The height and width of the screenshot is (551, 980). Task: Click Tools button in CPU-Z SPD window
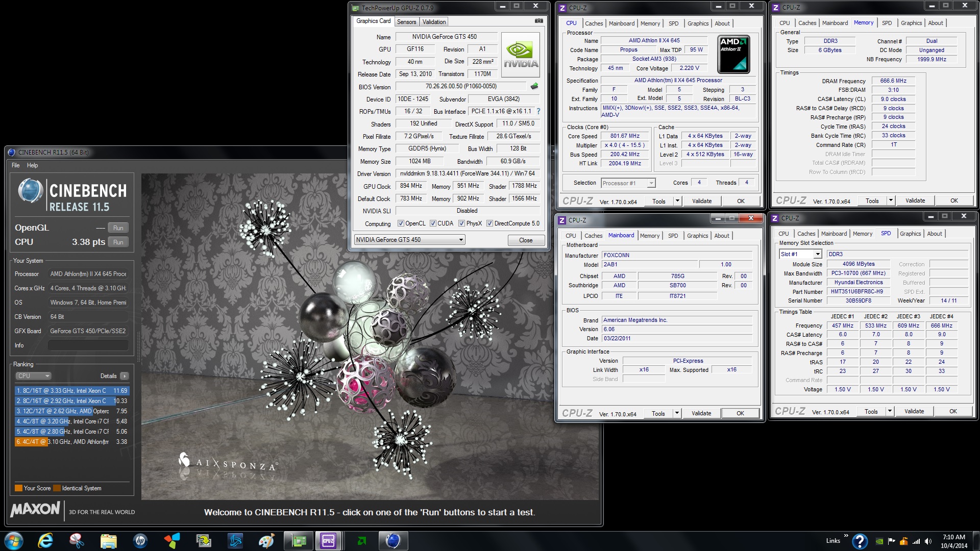pos(871,411)
